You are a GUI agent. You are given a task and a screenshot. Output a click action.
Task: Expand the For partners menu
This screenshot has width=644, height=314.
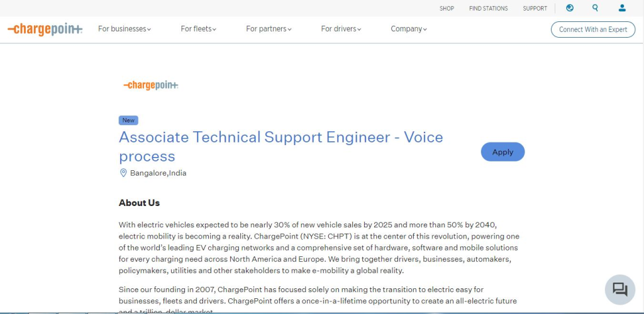269,29
